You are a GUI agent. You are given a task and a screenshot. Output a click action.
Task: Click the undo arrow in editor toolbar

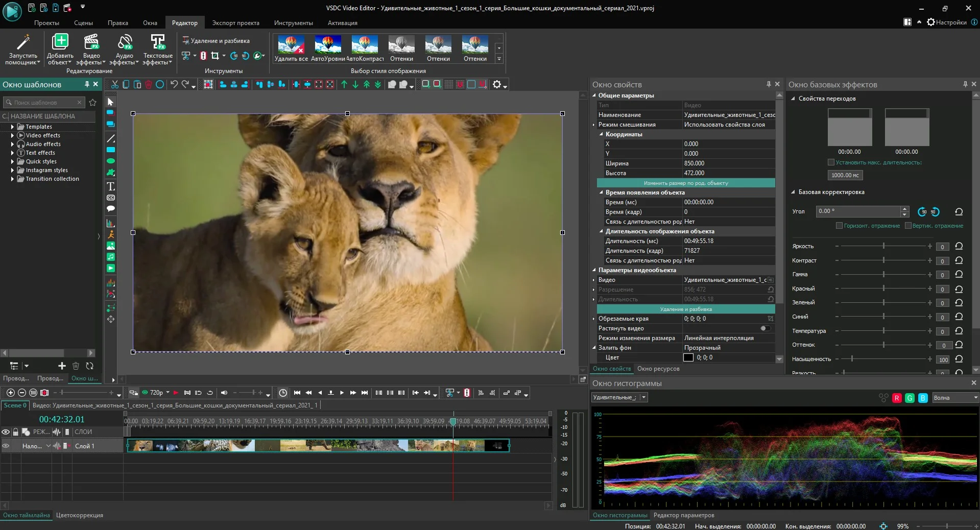[x=174, y=85]
